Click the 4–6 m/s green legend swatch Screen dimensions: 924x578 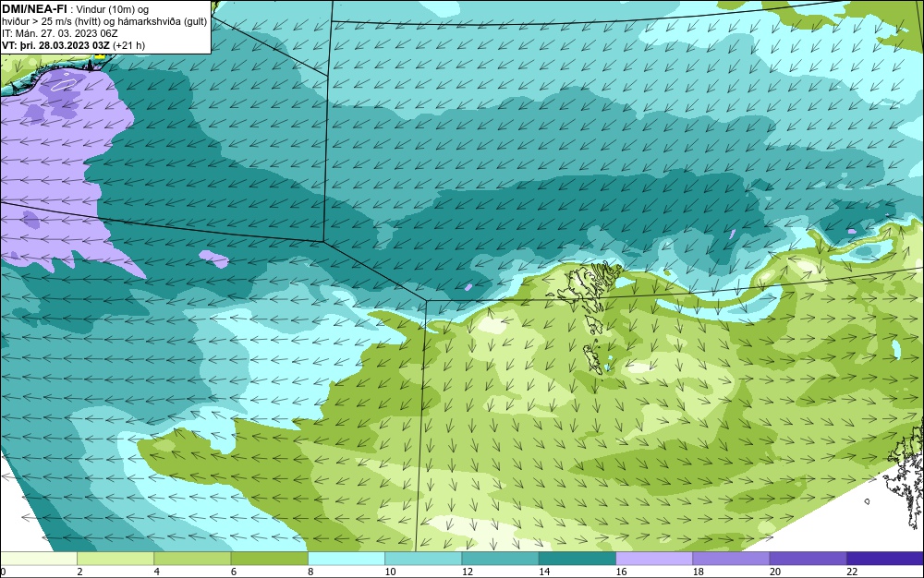192,559
